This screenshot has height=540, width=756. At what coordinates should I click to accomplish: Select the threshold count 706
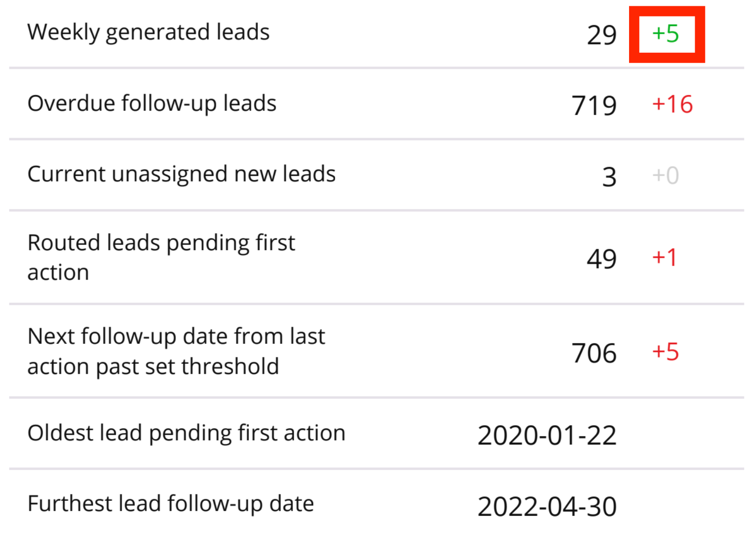pos(594,353)
